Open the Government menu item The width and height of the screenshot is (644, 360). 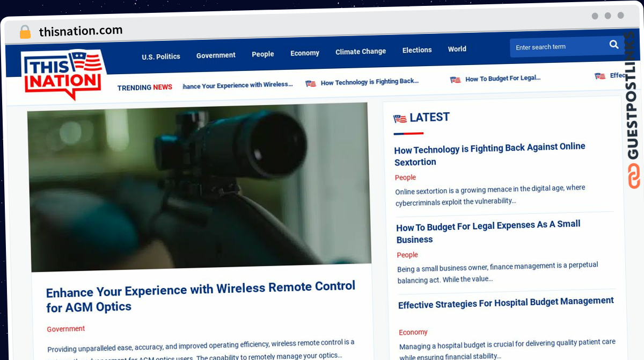tap(216, 55)
